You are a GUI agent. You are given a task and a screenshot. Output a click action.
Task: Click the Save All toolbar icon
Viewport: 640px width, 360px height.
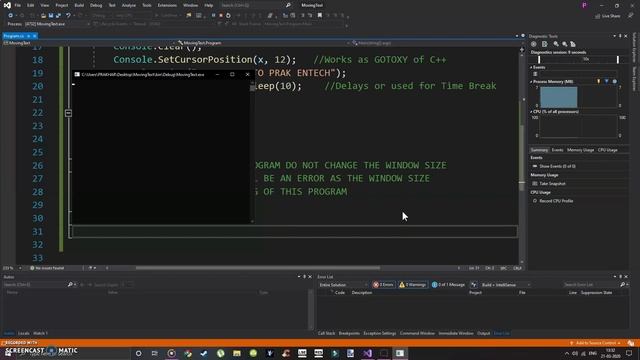coord(58,16)
